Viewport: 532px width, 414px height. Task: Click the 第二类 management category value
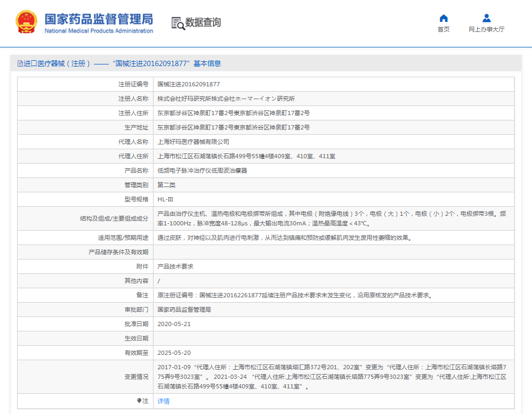(x=166, y=185)
